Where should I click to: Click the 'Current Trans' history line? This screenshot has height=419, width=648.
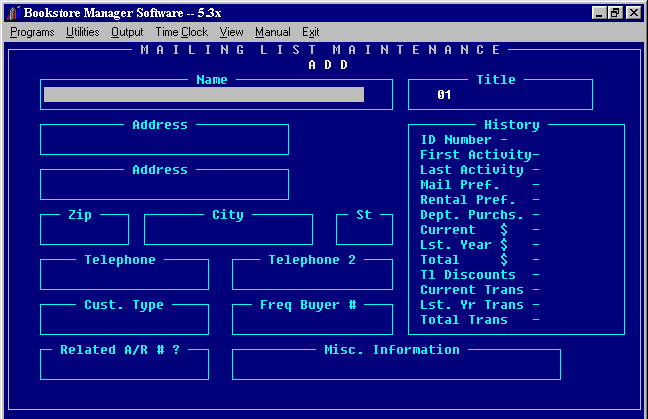pos(480,290)
